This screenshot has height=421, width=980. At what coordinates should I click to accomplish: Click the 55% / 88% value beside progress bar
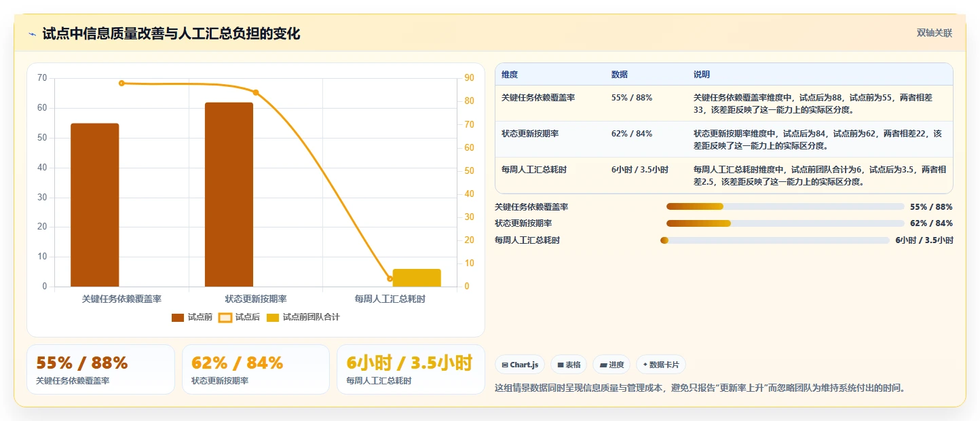click(931, 206)
